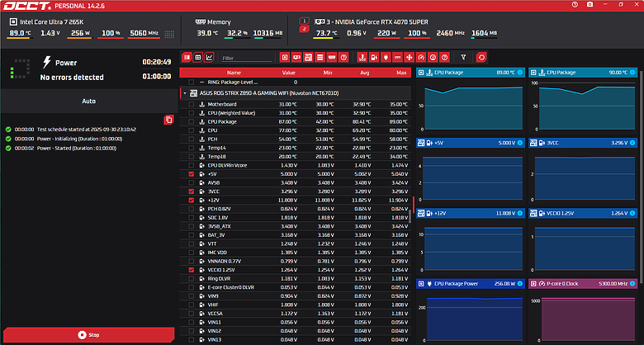The height and width of the screenshot is (345, 644).
Task: Click into the Filter text field
Action: point(246,58)
